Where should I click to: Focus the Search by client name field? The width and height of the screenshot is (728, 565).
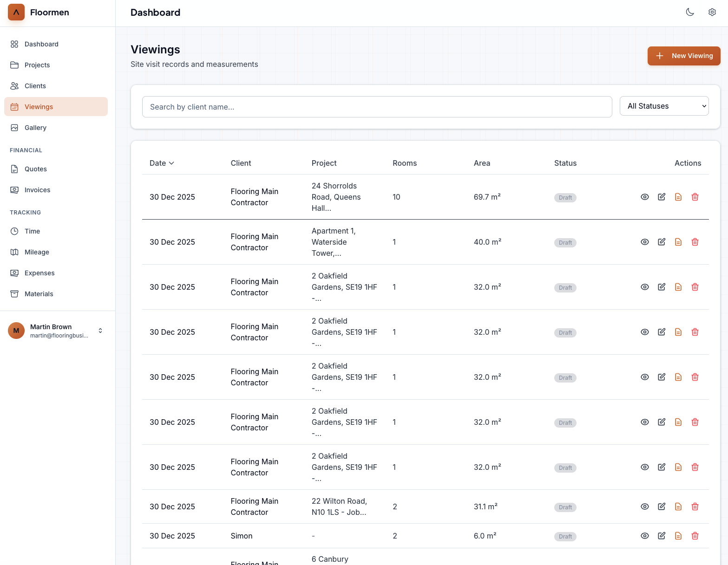pyautogui.click(x=376, y=107)
